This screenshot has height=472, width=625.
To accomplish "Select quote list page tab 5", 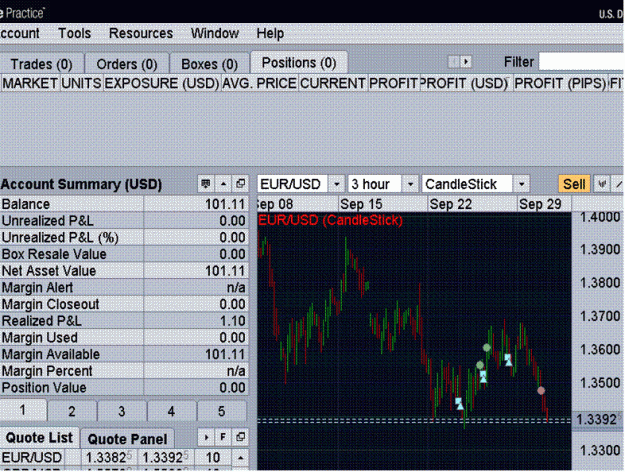I will [x=222, y=411].
